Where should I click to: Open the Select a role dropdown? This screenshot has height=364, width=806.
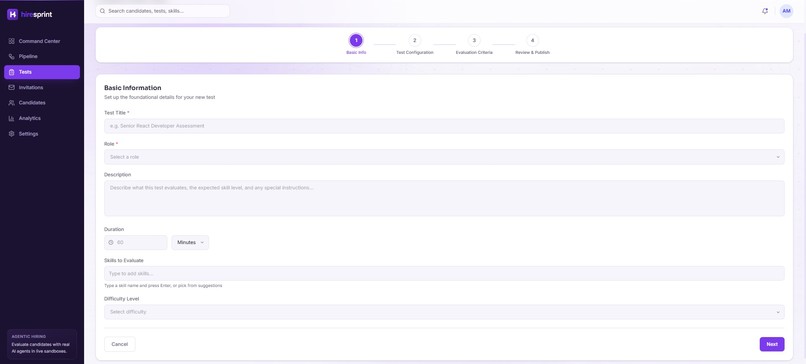click(444, 157)
